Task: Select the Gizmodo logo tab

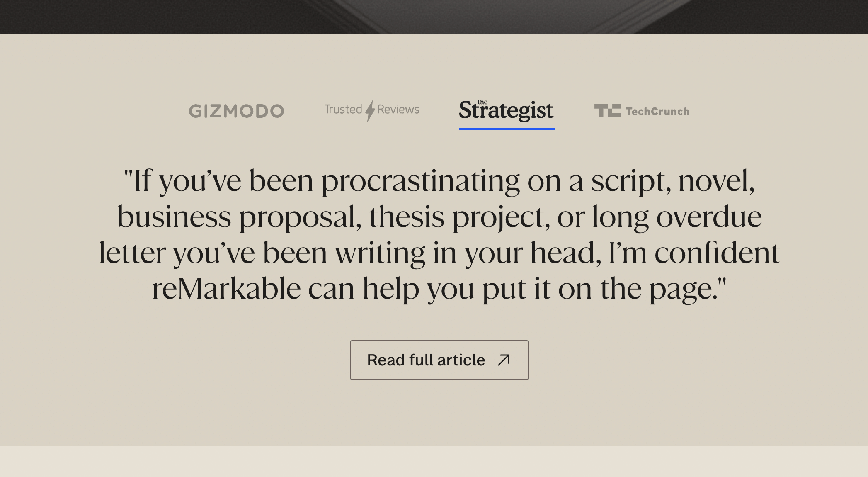Action: point(236,111)
